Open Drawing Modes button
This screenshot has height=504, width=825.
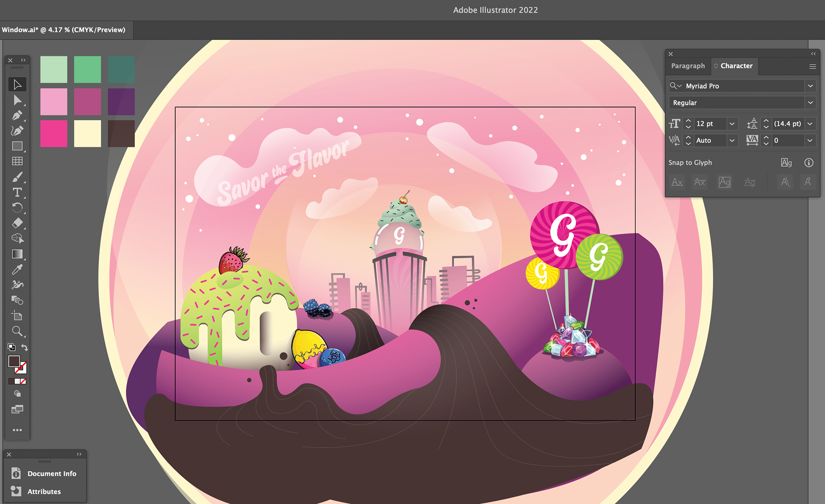point(17,394)
